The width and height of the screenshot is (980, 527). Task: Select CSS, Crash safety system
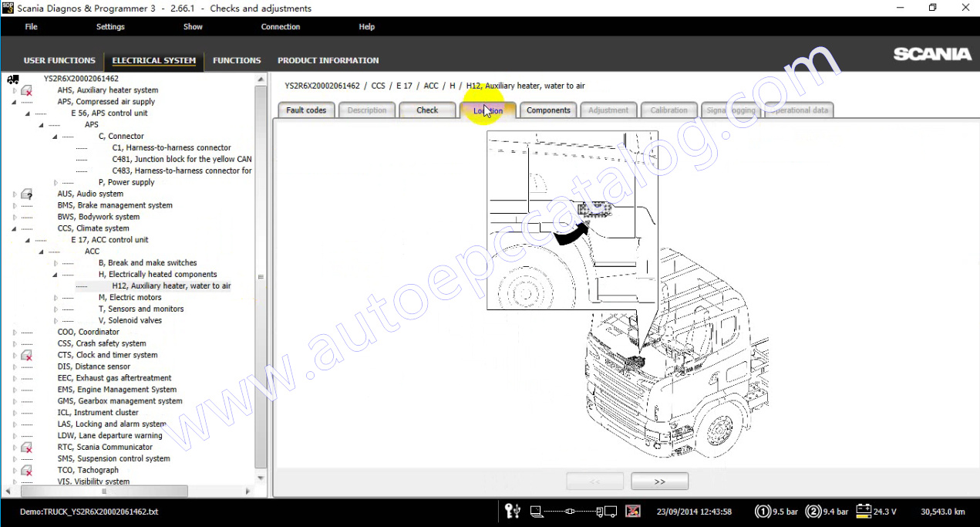click(101, 344)
